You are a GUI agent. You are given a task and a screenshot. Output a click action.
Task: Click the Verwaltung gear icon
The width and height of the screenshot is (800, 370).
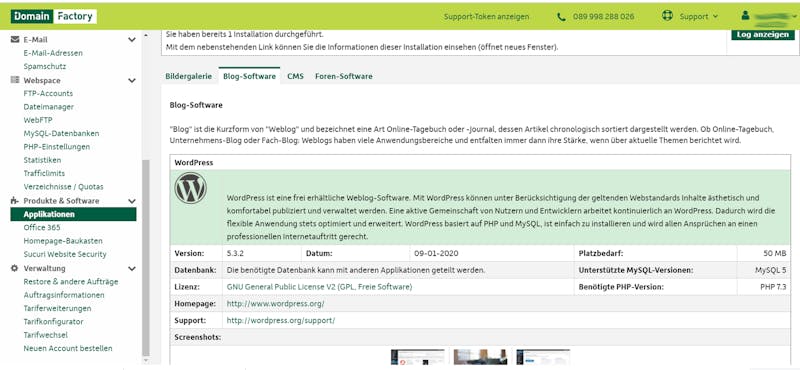15,268
